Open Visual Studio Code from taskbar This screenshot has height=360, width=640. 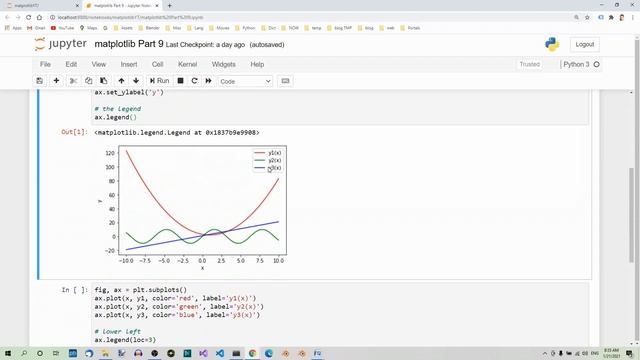click(x=220, y=353)
